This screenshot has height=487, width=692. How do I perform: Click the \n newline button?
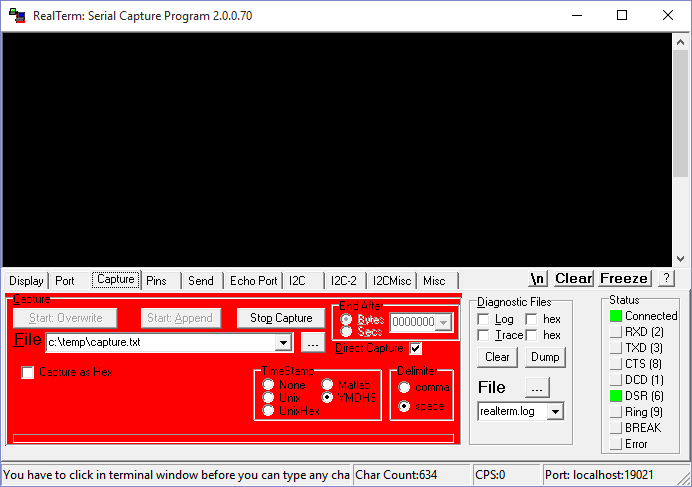tap(538, 279)
